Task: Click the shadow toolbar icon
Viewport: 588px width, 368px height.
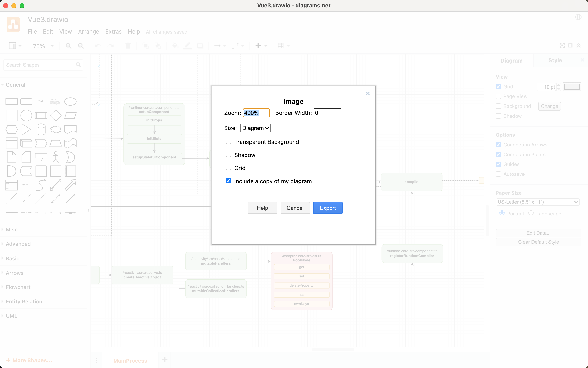Action: 200,46
